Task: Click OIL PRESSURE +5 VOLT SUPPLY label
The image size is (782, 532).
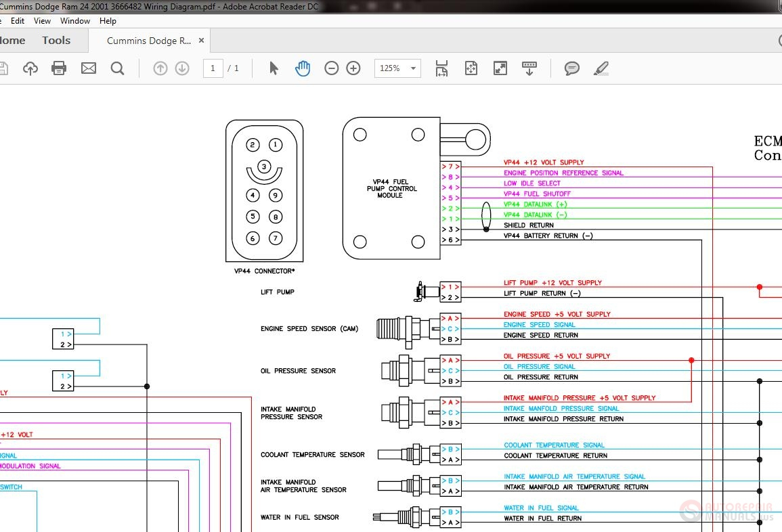Action: coord(557,357)
